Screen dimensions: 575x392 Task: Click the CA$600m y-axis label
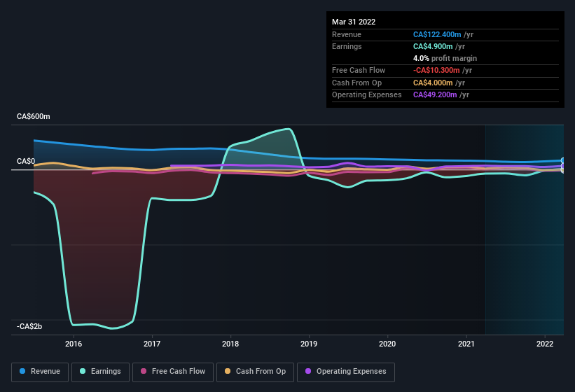[x=34, y=116]
